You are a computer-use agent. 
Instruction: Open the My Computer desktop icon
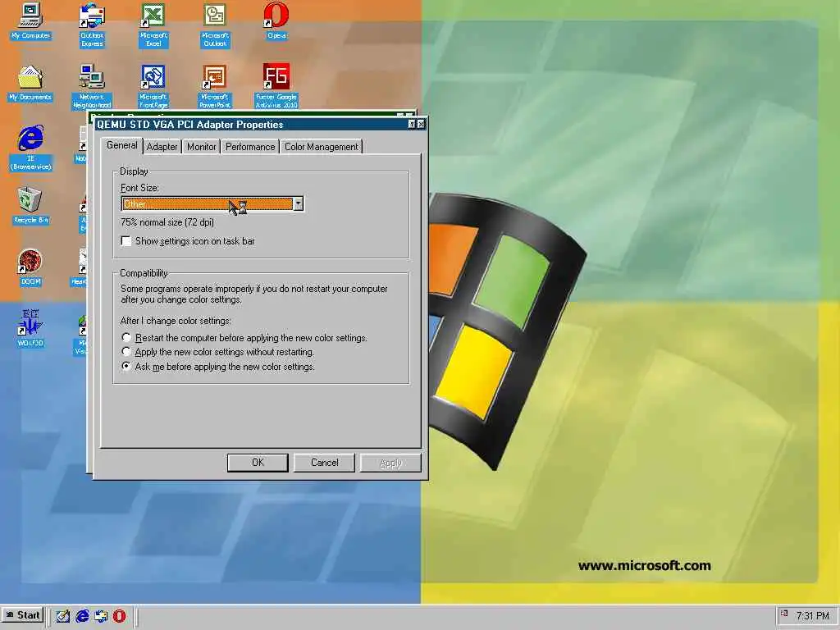coord(30,21)
